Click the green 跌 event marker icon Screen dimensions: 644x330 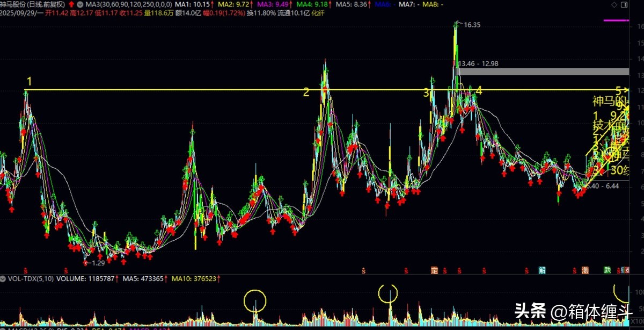pos(607,270)
